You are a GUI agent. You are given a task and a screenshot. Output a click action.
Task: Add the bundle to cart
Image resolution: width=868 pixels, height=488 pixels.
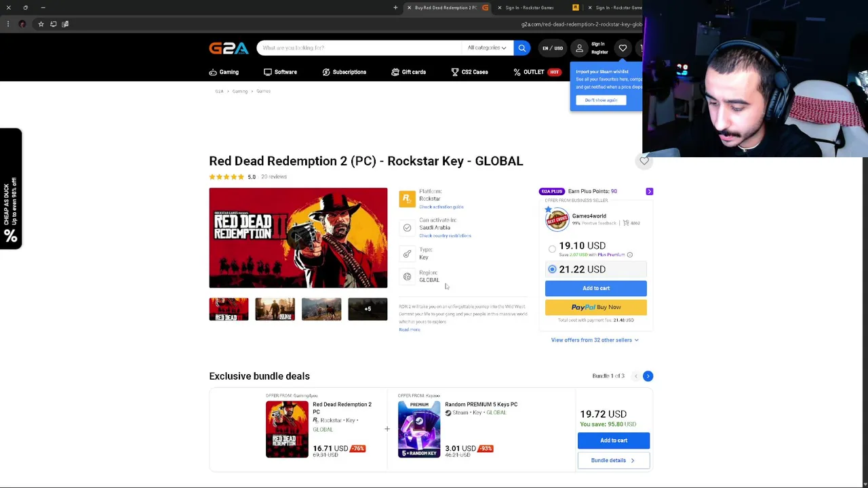point(614,441)
